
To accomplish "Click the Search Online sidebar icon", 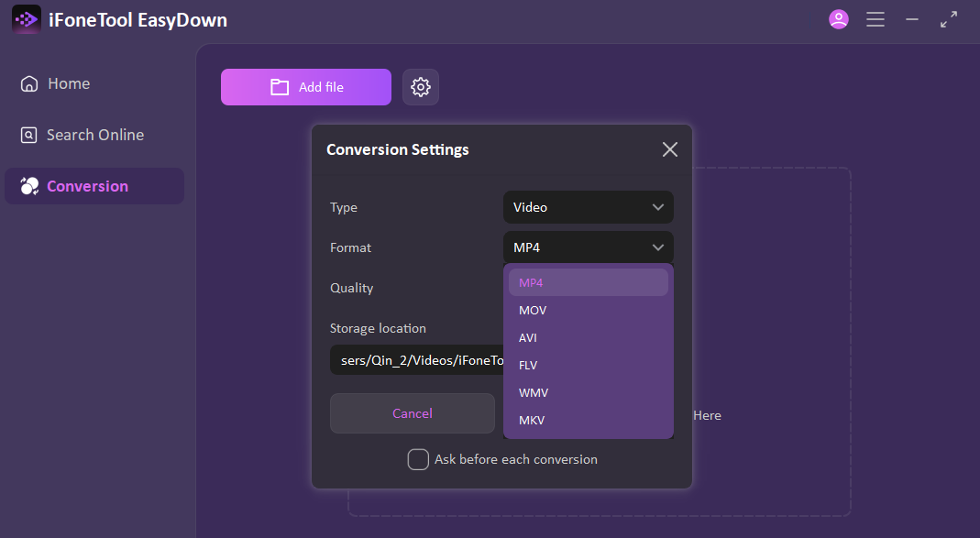I will click(x=29, y=135).
